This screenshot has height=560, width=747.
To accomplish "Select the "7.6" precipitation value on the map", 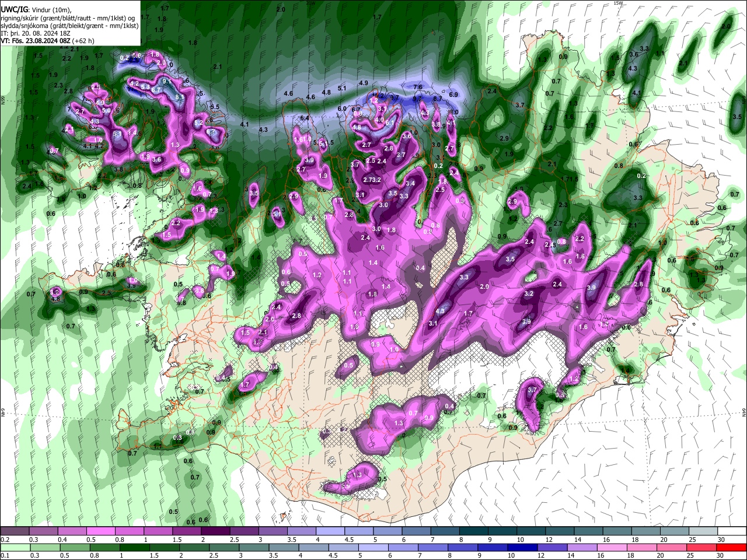I will pos(418,87).
